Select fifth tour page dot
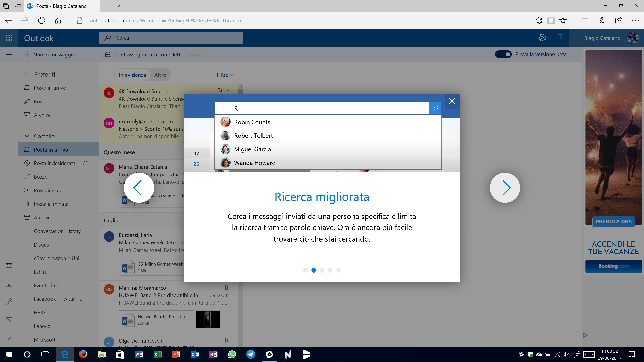Viewport: 644px width, 362px height. (338, 270)
